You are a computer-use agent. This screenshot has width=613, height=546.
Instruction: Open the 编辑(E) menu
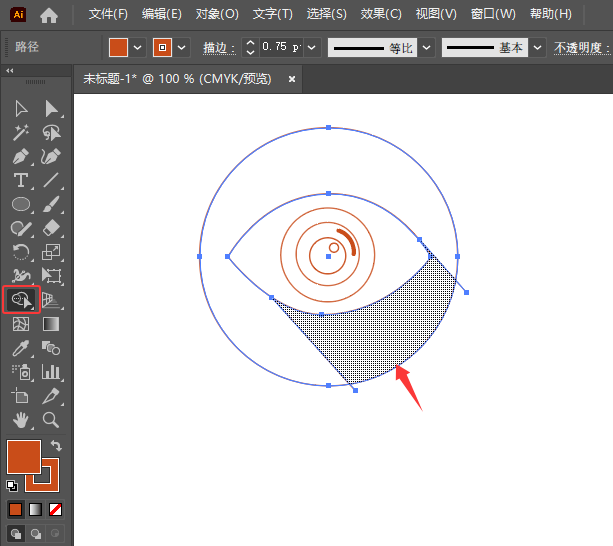(x=161, y=14)
